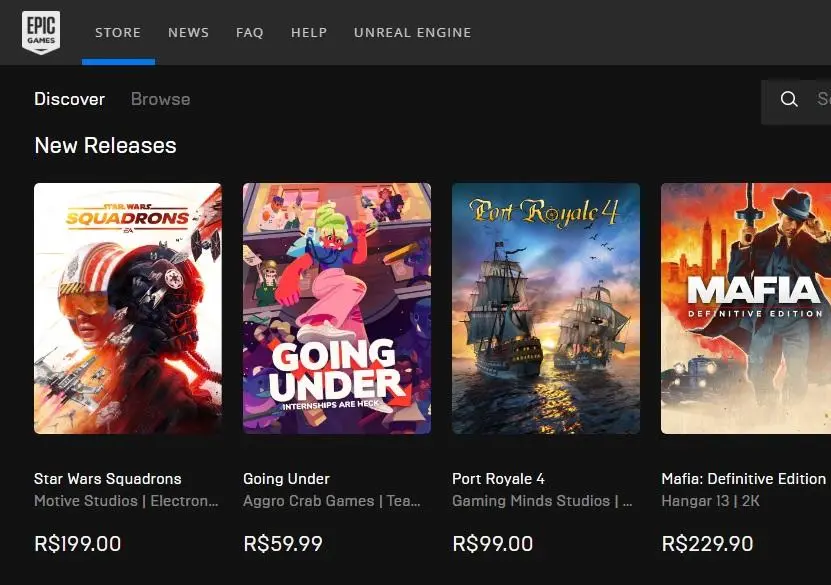Screen dimensions: 831x585
Task: Visit the UNREAL ENGINE section
Action: (x=412, y=32)
